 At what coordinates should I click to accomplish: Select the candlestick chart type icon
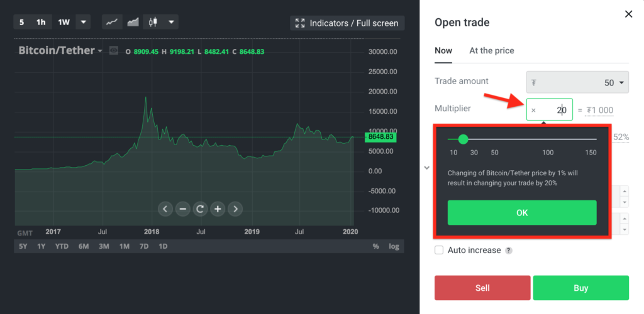click(x=153, y=22)
